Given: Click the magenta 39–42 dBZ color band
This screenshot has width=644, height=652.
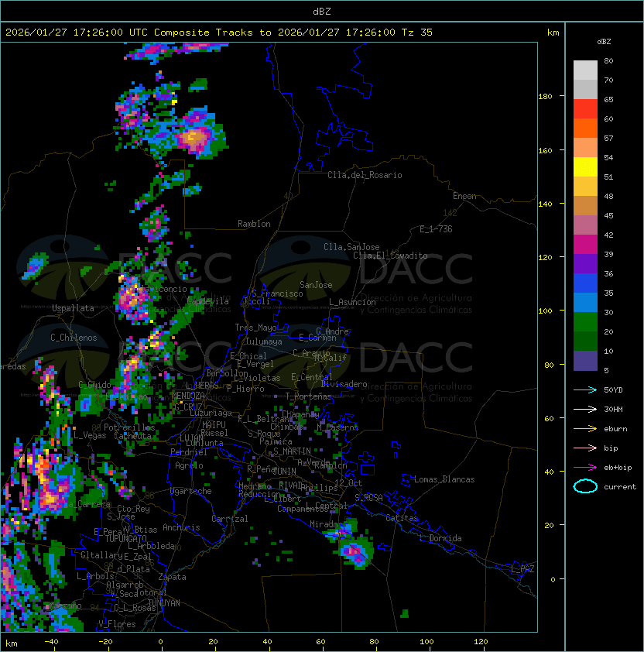Looking at the screenshot, I should [585, 245].
